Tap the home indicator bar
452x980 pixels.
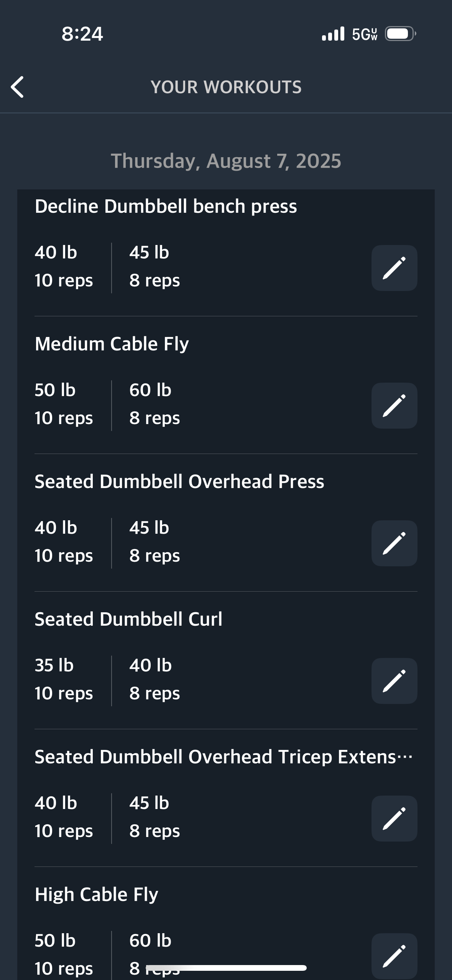[x=226, y=968]
